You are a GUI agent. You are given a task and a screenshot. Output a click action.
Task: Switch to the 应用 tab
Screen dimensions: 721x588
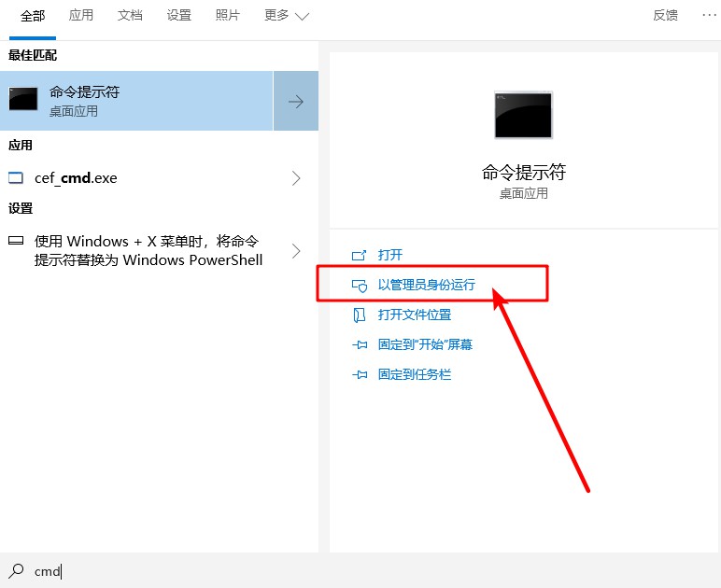click(x=81, y=16)
